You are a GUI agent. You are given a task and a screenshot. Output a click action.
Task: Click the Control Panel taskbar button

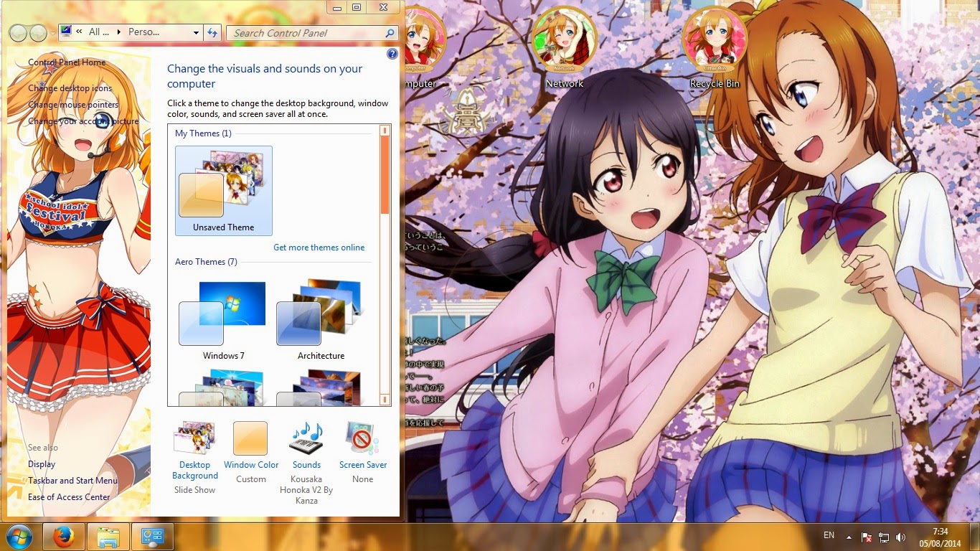click(x=154, y=537)
